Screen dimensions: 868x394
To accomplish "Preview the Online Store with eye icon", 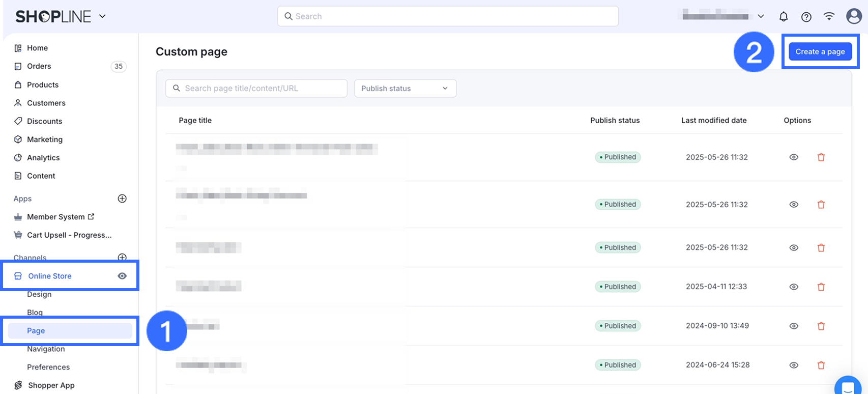I will (122, 276).
